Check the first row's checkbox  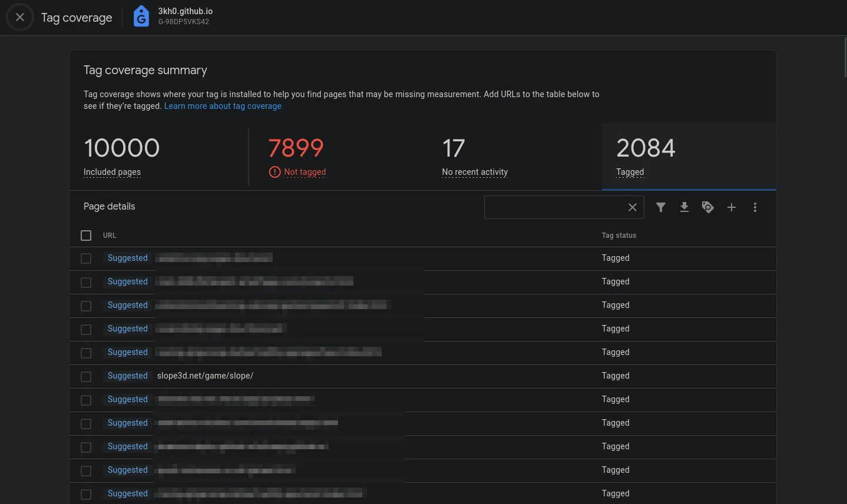86,258
